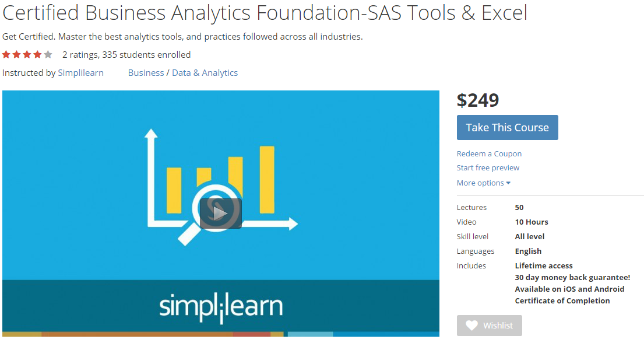644x346 pixels.
Task: Click the second rating star
Action: click(x=17, y=55)
